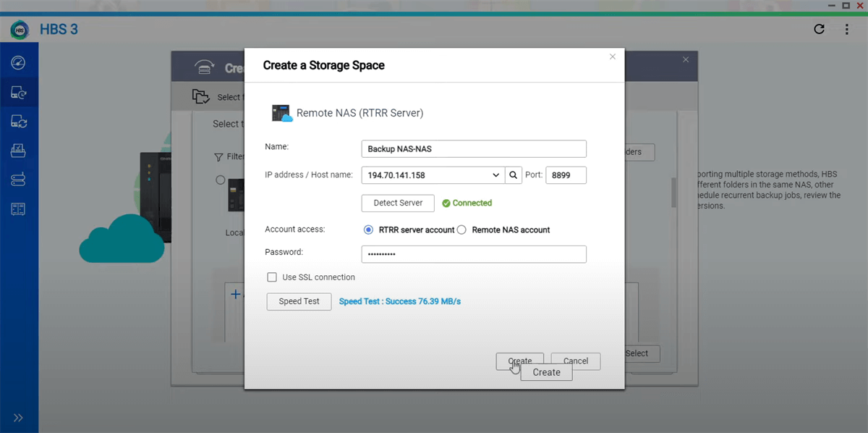
Task: Open the Overview dashboard sidebar icon
Action: coord(19,63)
